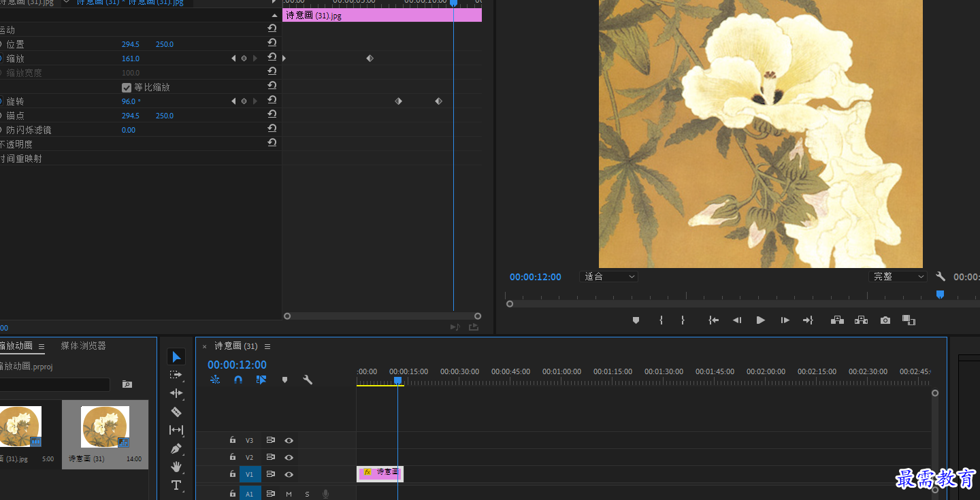Lock the V1 track
The height and width of the screenshot is (500, 980).
[x=233, y=474]
